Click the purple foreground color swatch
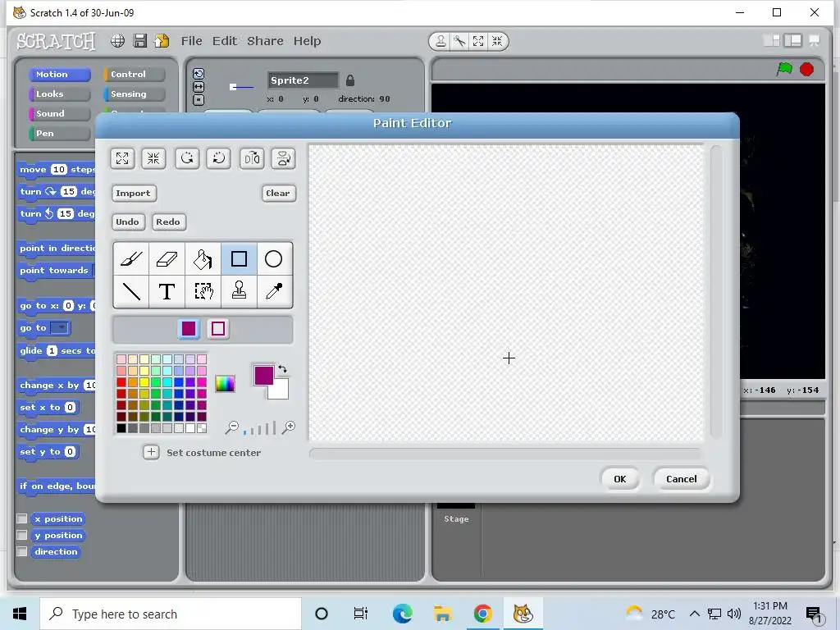Image resolution: width=840 pixels, height=630 pixels. 263,374
